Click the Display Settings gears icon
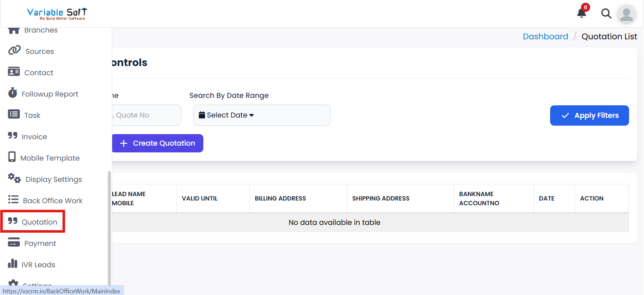The image size is (644, 295). coord(14,178)
